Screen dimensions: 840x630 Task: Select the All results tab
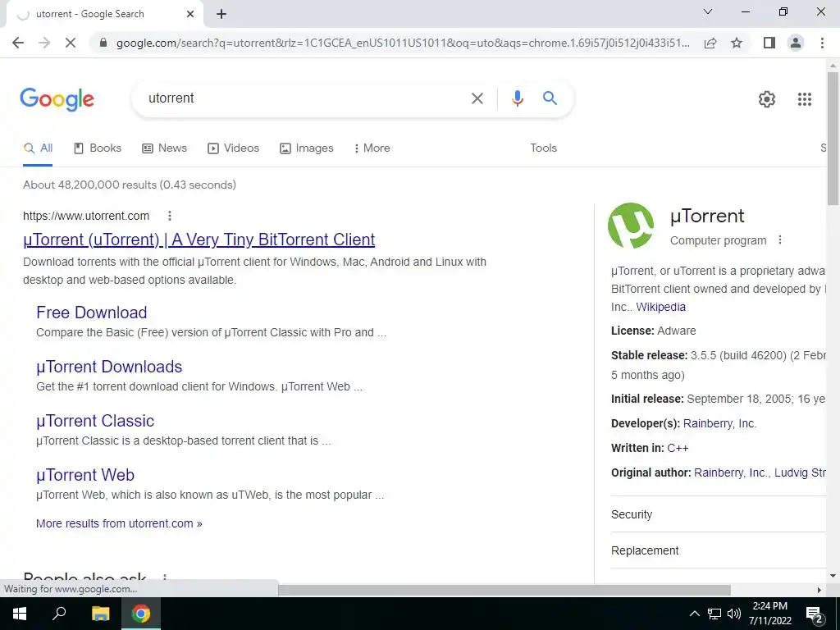(38, 148)
